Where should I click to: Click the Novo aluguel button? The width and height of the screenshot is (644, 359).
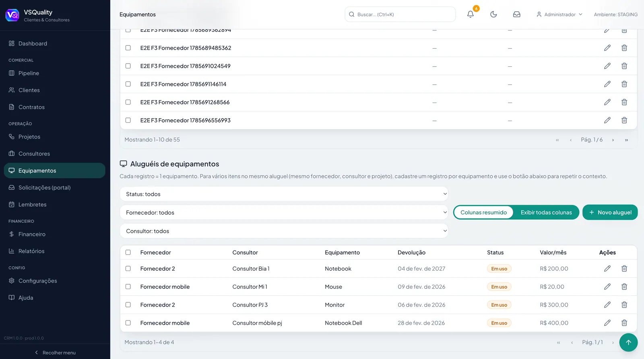pyautogui.click(x=610, y=212)
